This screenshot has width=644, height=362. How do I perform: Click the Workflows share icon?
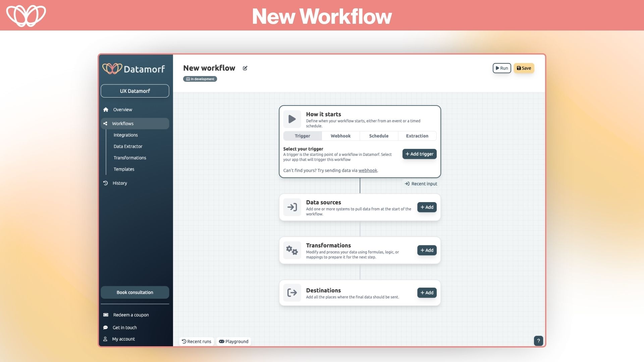coord(106,123)
